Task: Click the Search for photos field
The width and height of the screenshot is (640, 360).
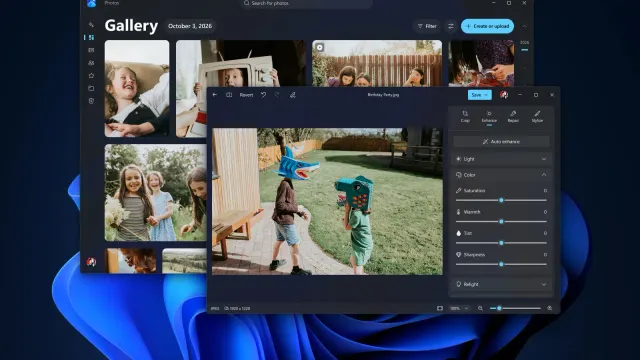Action: coord(306,3)
